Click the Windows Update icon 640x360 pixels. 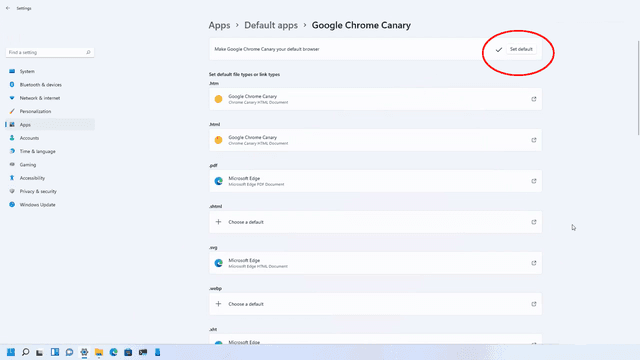12,204
